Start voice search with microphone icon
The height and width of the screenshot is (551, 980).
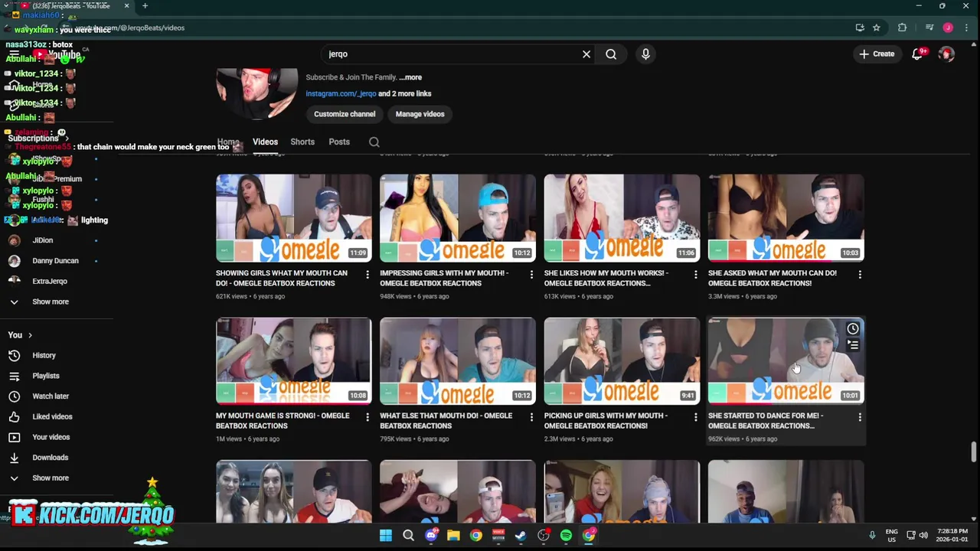pyautogui.click(x=645, y=54)
